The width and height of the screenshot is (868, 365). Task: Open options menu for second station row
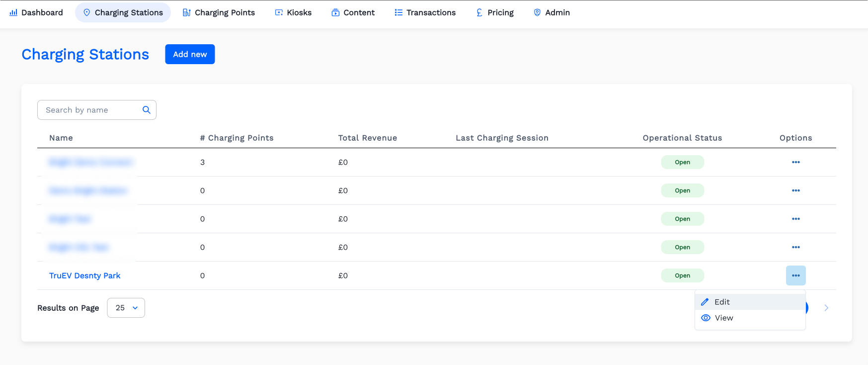point(795,190)
